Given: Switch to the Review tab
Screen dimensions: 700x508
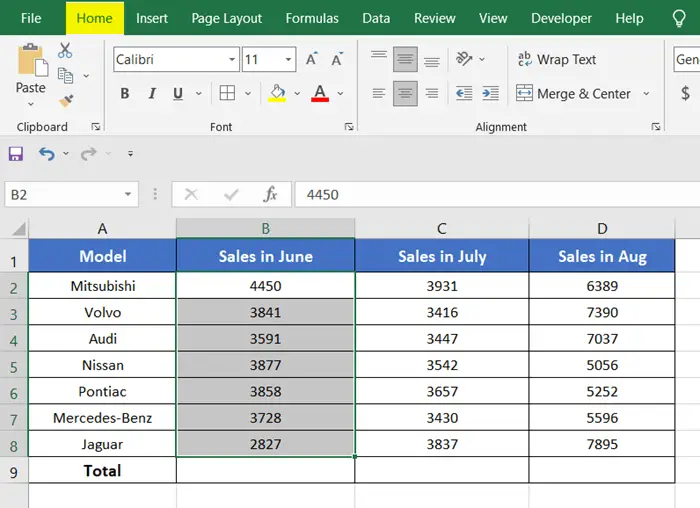Looking at the screenshot, I should click(434, 18).
